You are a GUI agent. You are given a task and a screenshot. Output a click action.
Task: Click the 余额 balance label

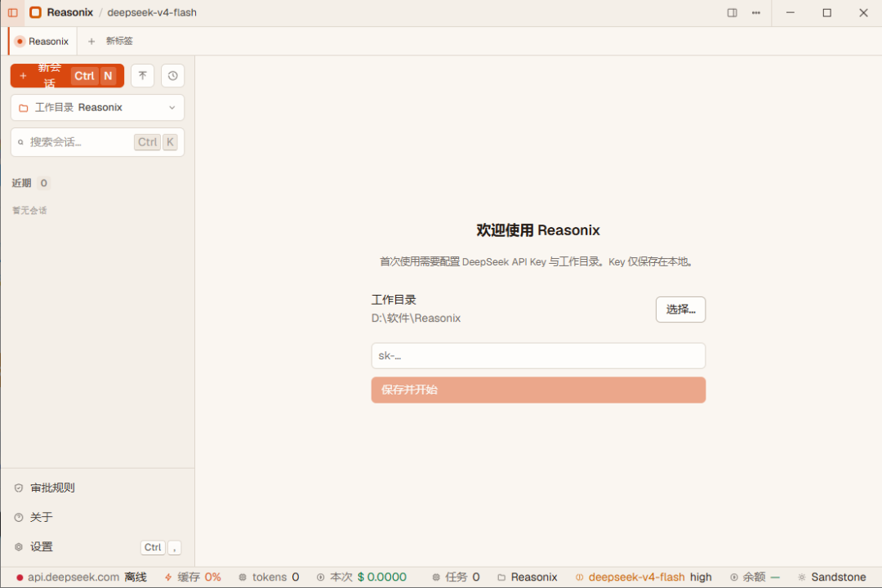(x=754, y=577)
